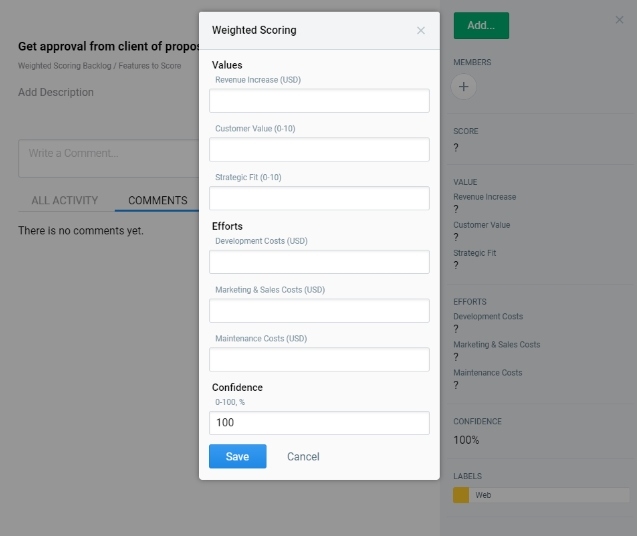Close the Weighted Scoring dialog

click(x=421, y=31)
